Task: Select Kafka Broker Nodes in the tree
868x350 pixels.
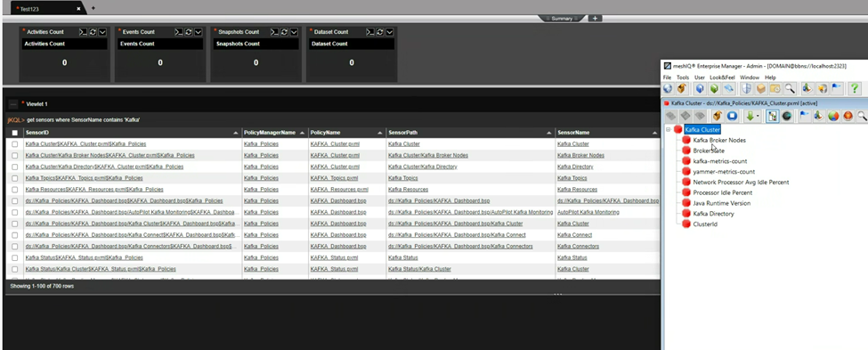Action: (719, 140)
